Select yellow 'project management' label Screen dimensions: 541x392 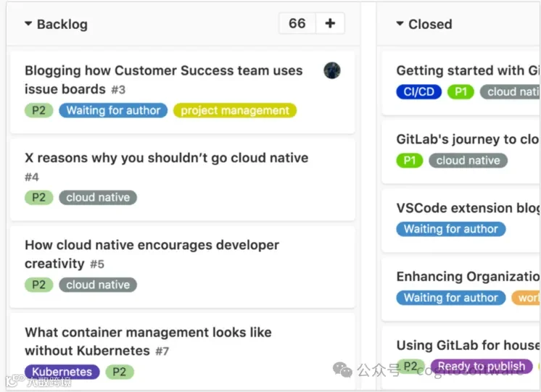pos(235,110)
